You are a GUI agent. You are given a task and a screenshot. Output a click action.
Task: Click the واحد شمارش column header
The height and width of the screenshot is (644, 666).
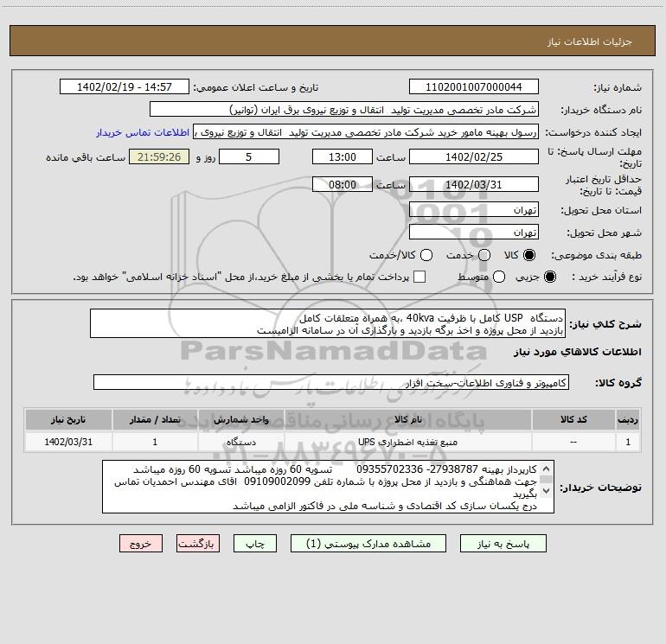[240, 419]
